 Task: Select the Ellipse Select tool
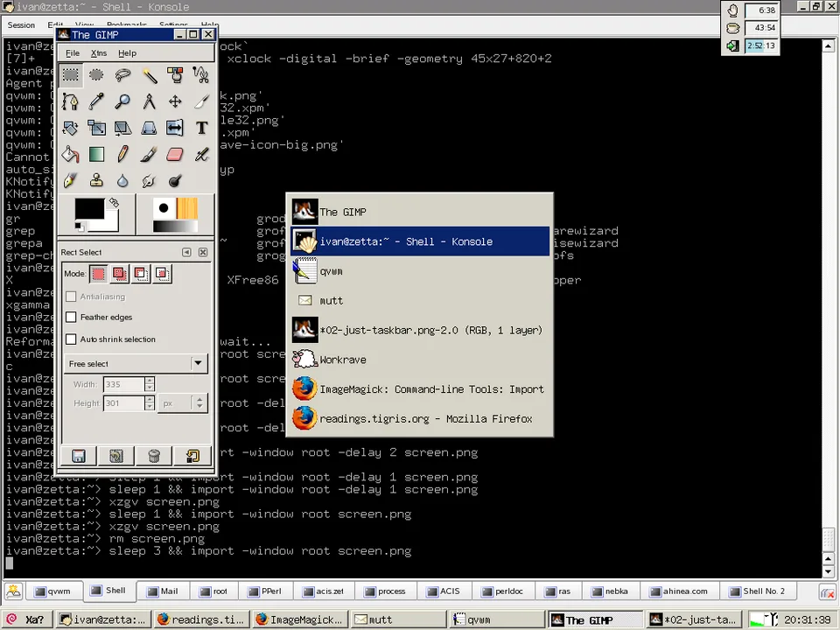click(96, 75)
